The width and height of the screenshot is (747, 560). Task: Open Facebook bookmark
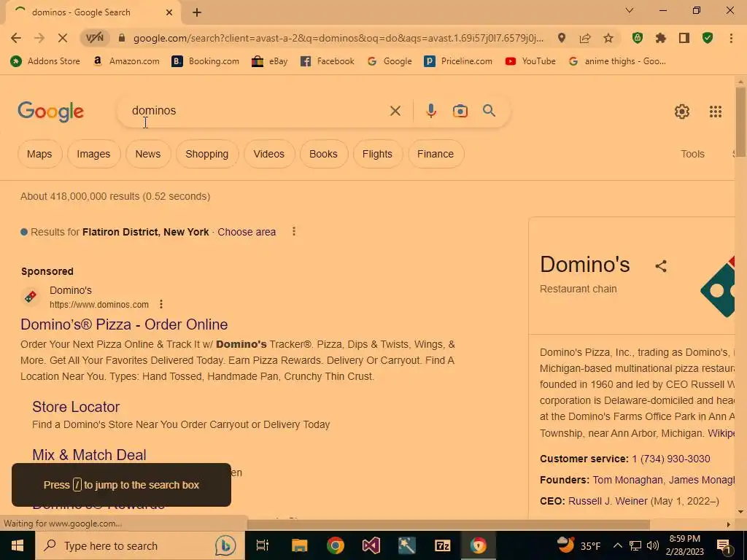328,61
